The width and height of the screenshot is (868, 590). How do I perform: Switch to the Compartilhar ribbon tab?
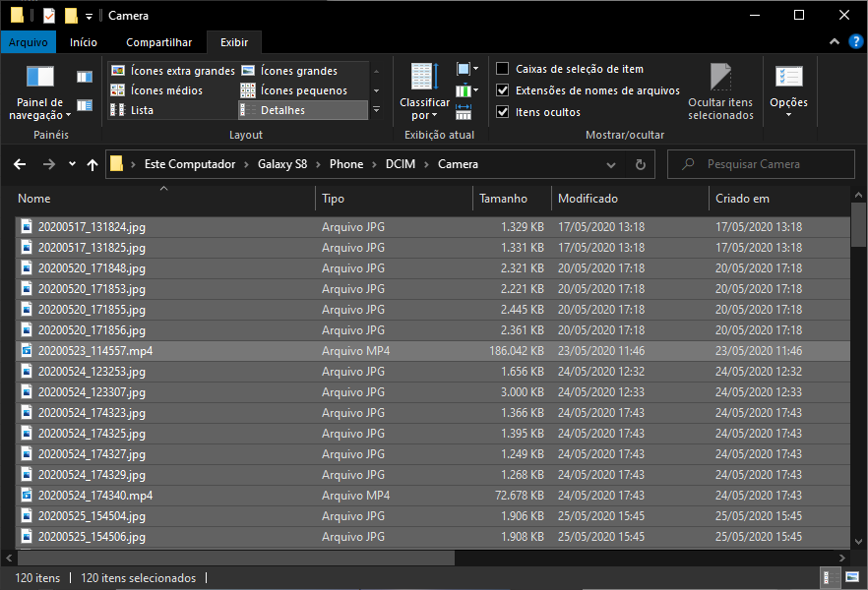(158, 42)
